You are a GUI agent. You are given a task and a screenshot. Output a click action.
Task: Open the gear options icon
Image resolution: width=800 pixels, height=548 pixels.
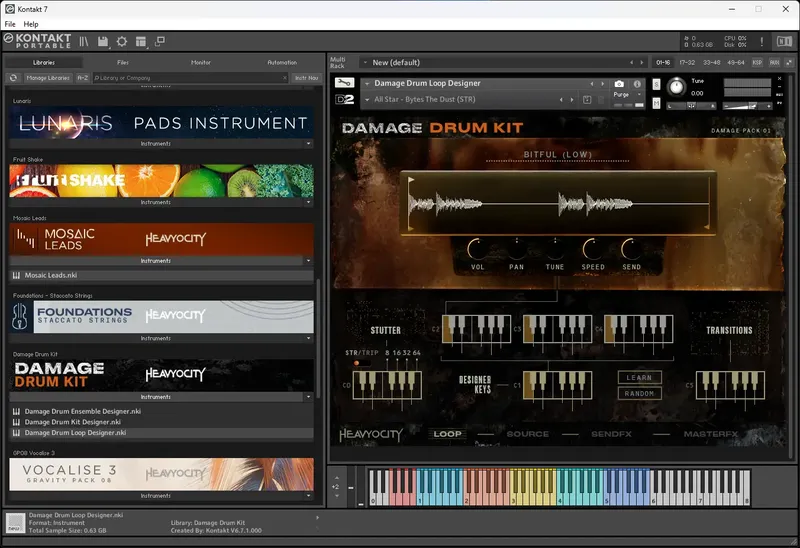pos(121,41)
